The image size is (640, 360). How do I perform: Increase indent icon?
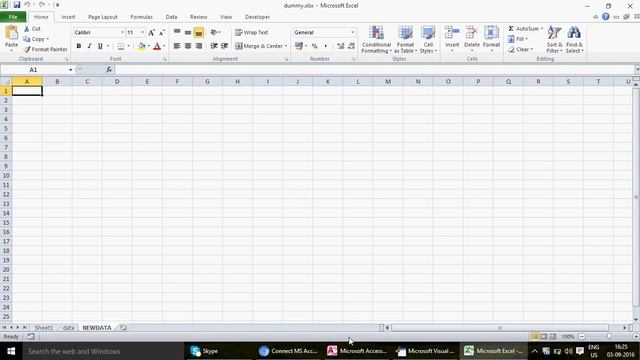(224, 46)
